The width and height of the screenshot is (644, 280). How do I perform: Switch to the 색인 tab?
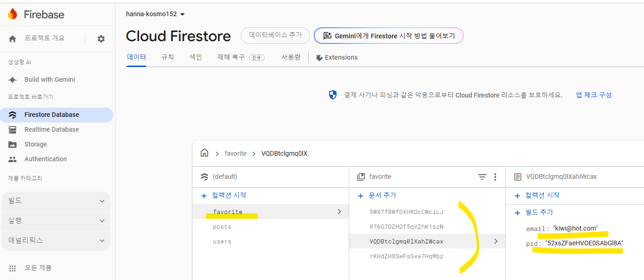196,57
